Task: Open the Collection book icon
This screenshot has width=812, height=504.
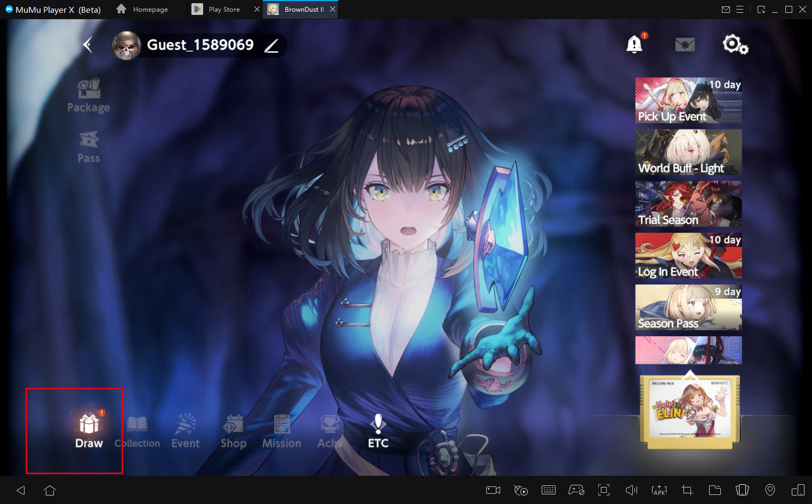Action: pos(137,430)
